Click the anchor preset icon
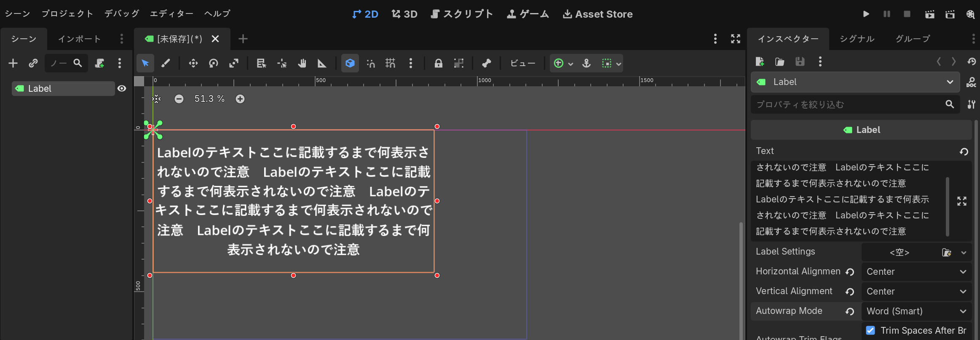Screen dimensions: 980x340 tap(586, 63)
